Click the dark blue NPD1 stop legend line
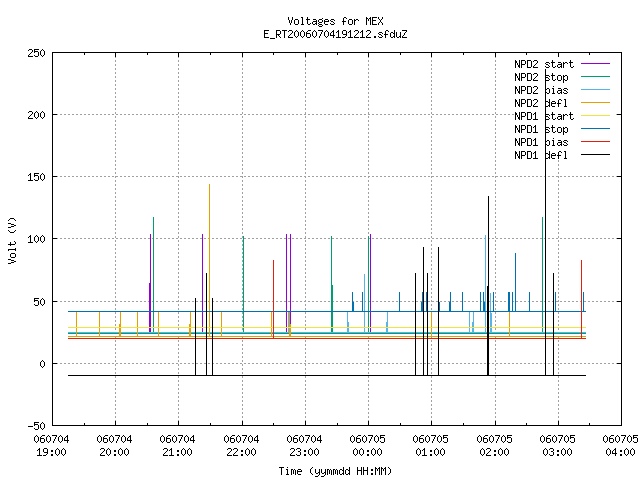The width and height of the screenshot is (640, 480). pos(596,129)
